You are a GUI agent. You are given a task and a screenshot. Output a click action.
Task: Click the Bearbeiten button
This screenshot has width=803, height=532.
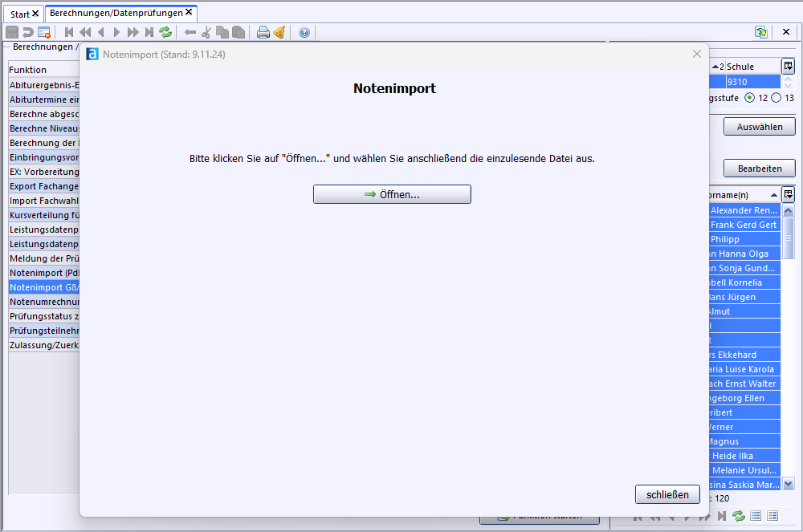pos(760,169)
